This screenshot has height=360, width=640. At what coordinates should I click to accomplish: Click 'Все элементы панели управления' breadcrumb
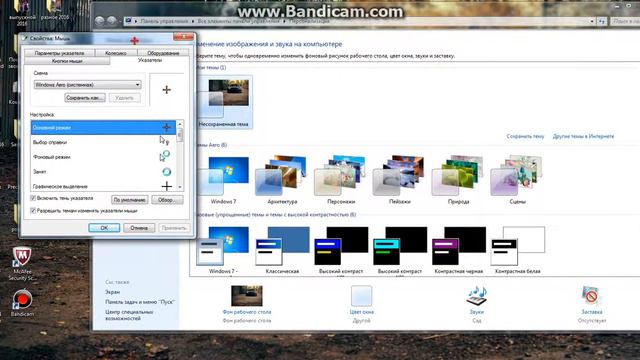pyautogui.click(x=238, y=21)
